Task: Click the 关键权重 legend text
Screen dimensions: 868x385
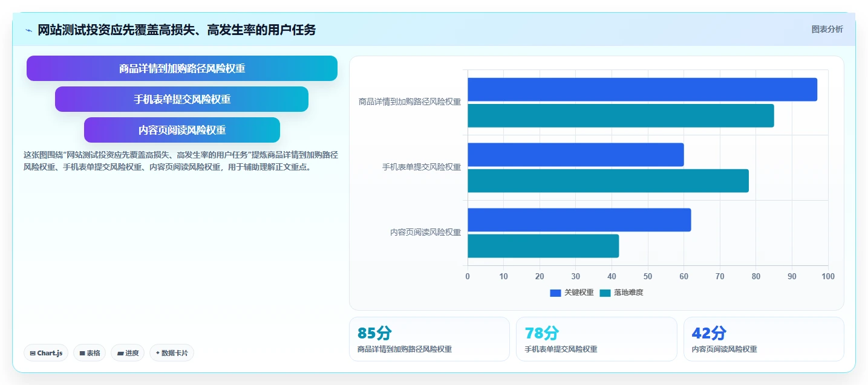Action: (x=579, y=293)
